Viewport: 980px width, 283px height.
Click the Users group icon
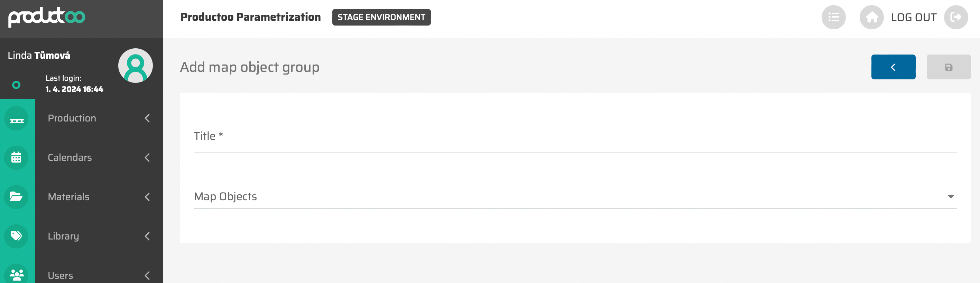[x=17, y=274]
